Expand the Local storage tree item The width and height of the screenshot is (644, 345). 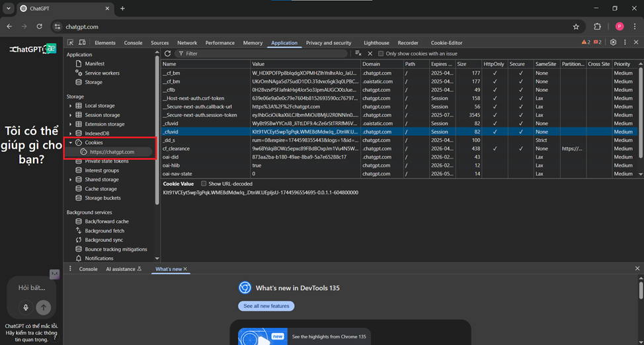[x=70, y=106]
